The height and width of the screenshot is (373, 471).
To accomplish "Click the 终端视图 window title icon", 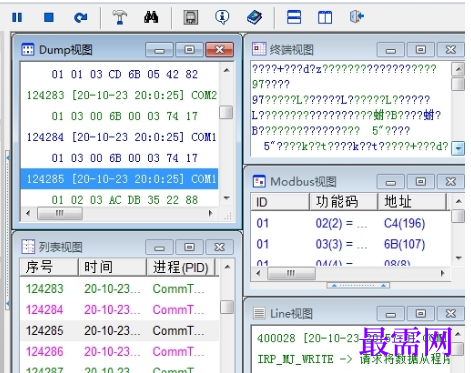I will [259, 49].
